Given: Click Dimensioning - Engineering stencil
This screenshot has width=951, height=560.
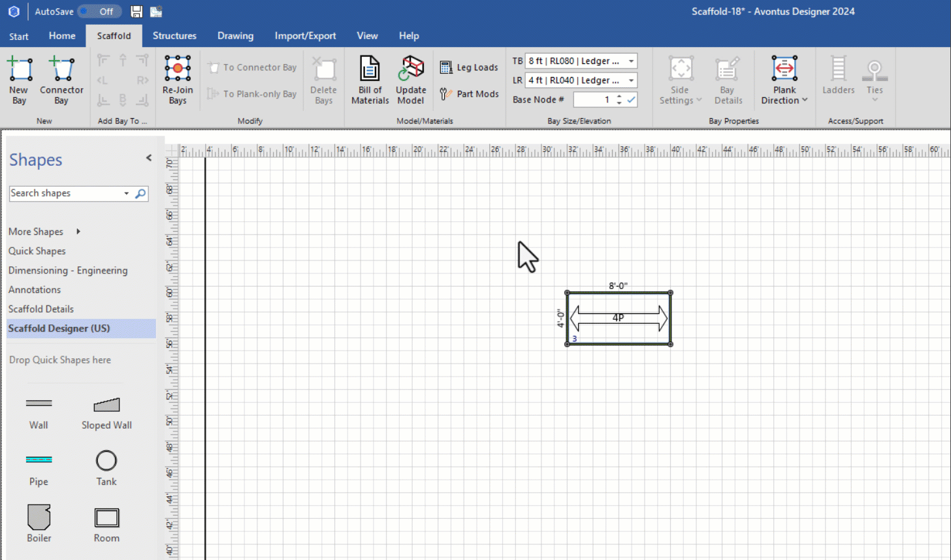Looking at the screenshot, I should click(x=68, y=270).
